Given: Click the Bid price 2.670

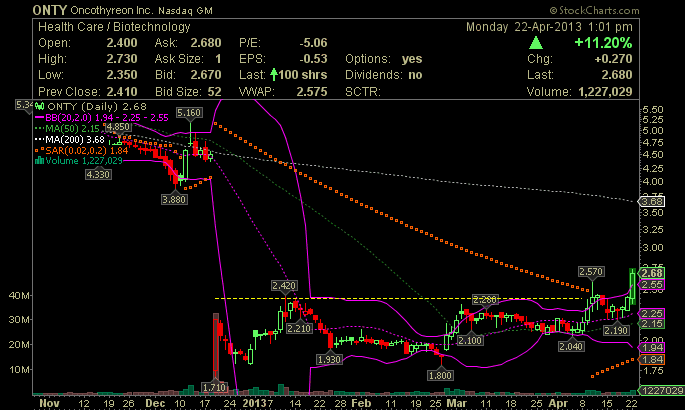Looking at the screenshot, I should 206,75.
